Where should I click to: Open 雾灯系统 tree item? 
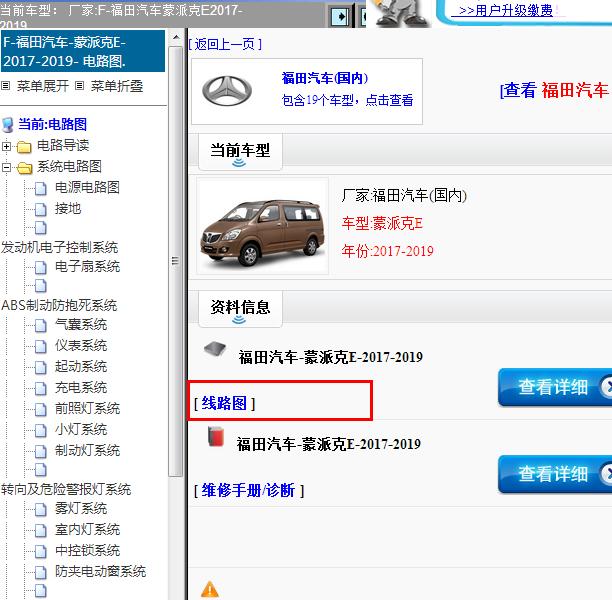coord(81,508)
